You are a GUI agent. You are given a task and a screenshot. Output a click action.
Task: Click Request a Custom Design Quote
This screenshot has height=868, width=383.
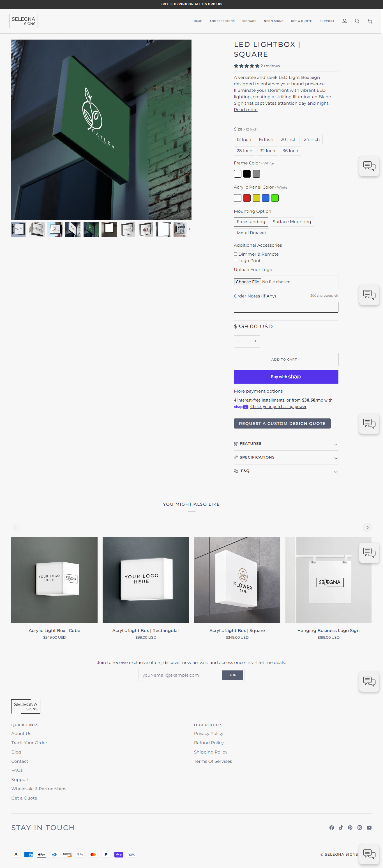[282, 423]
